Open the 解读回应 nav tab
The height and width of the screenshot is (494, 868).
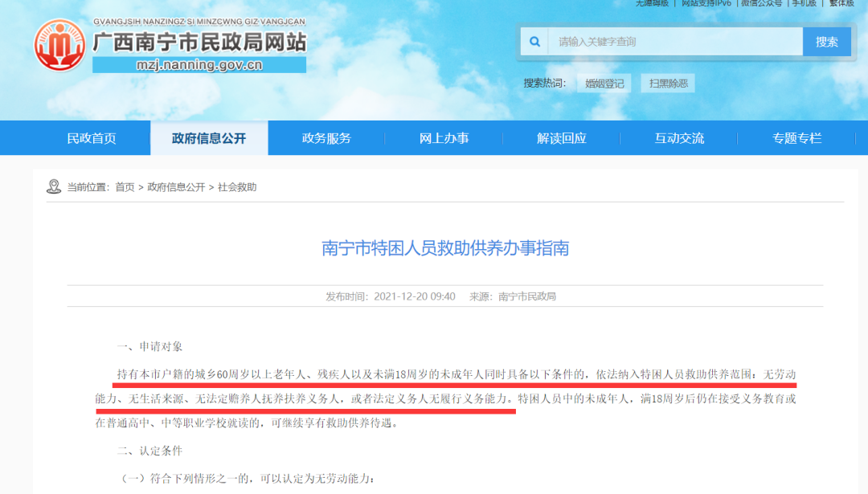pyautogui.click(x=561, y=138)
